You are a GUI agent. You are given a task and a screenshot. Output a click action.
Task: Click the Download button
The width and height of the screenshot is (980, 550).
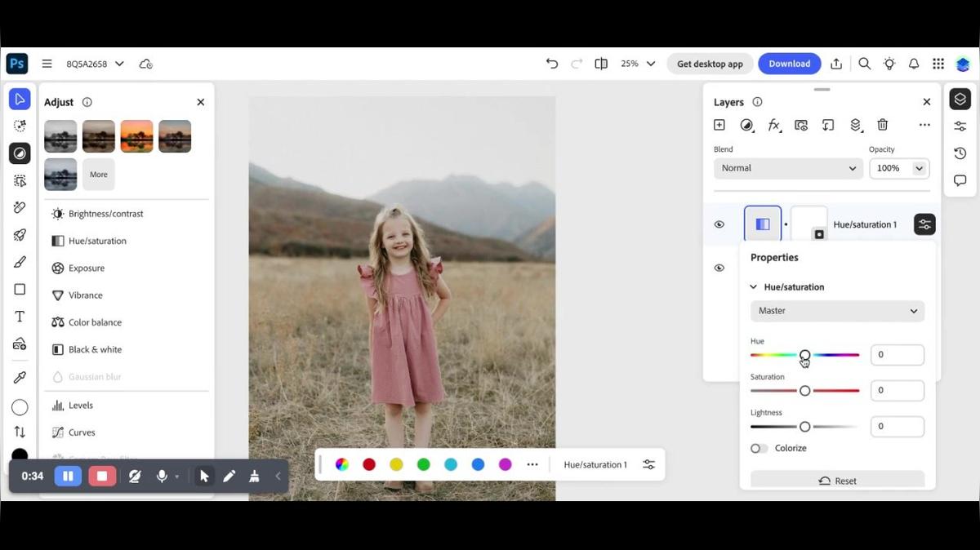coord(789,64)
